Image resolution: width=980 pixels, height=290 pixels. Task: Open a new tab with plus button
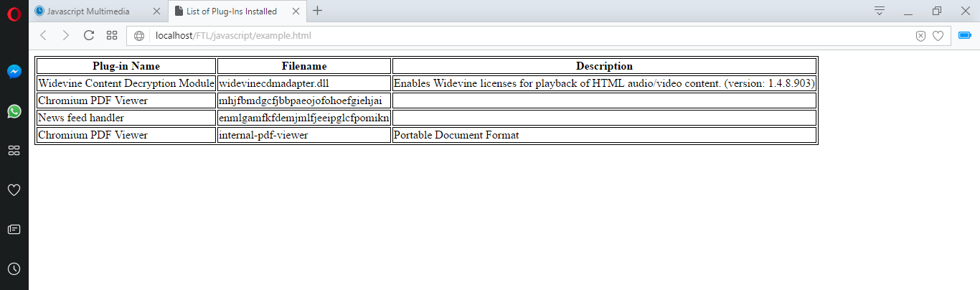point(318,11)
